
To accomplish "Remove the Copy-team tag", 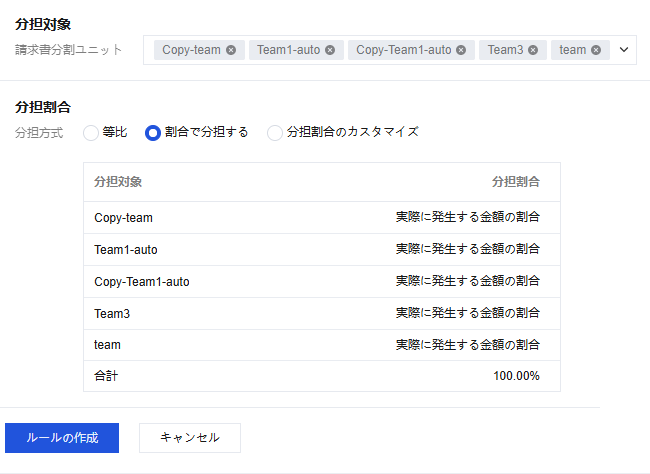I will 231,50.
